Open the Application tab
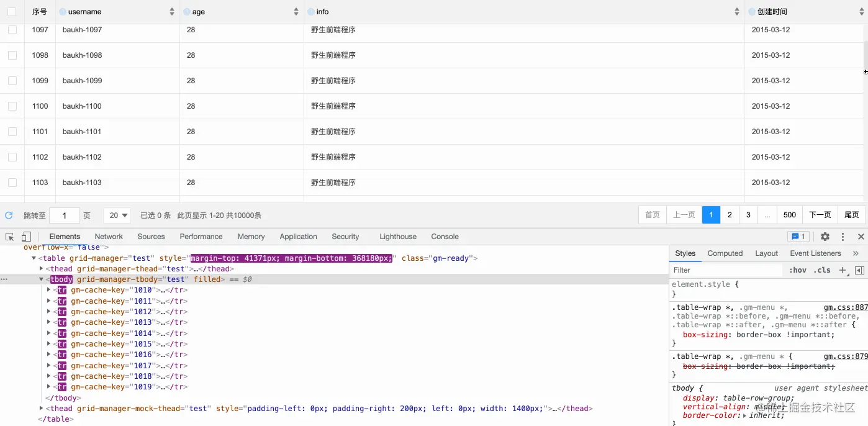This screenshot has height=426, width=868. (x=298, y=237)
